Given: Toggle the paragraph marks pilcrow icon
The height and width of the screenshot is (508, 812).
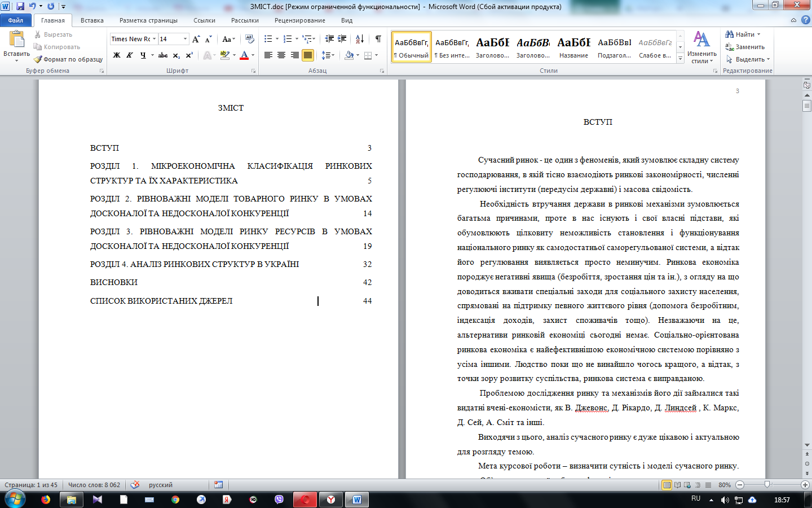Looking at the screenshot, I should click(378, 39).
